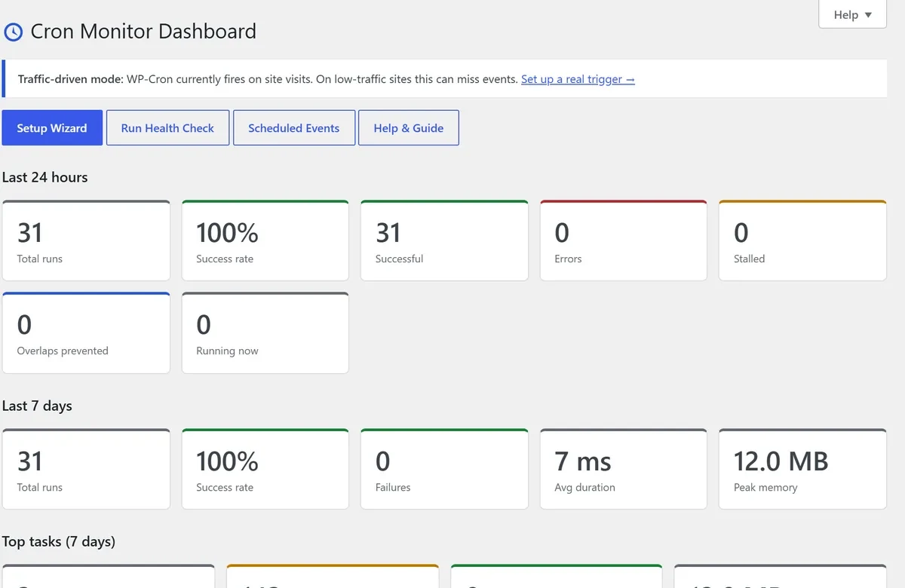Click the Top tasks (7 days) heading

(59, 541)
